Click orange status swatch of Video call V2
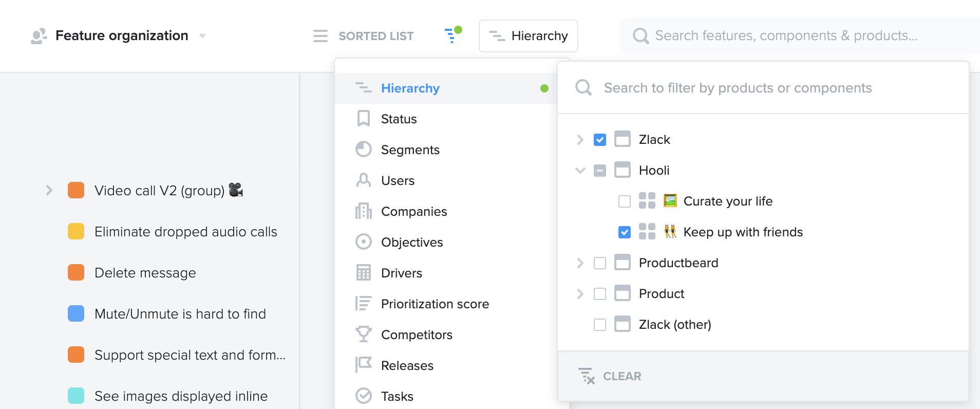 click(76, 190)
